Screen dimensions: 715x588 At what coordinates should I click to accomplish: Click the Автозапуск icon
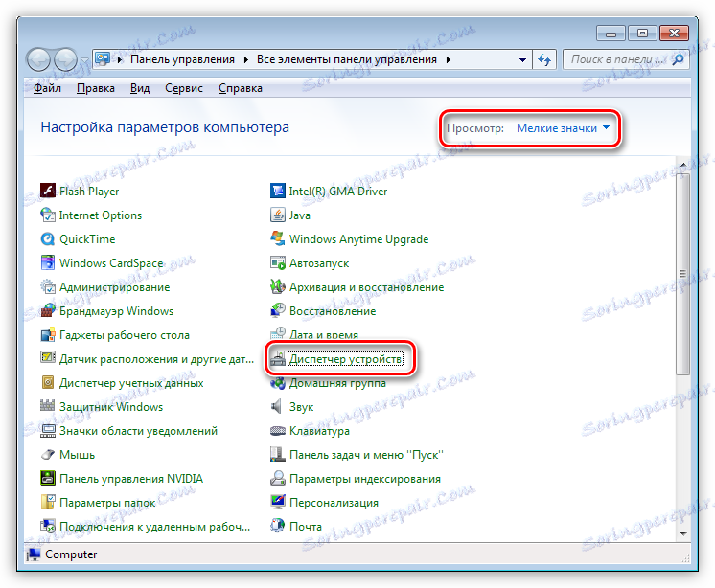(x=278, y=262)
